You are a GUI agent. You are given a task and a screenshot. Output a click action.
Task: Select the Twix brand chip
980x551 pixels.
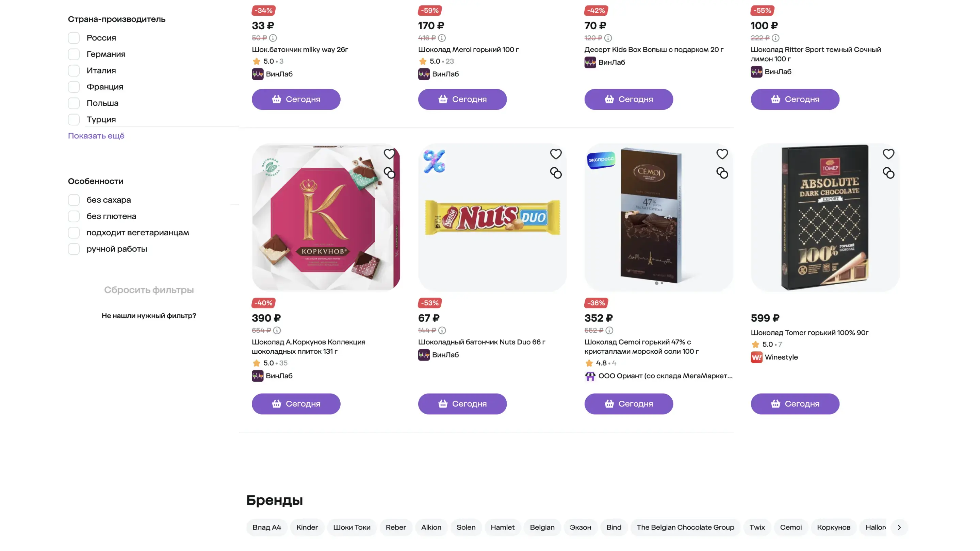757,528
